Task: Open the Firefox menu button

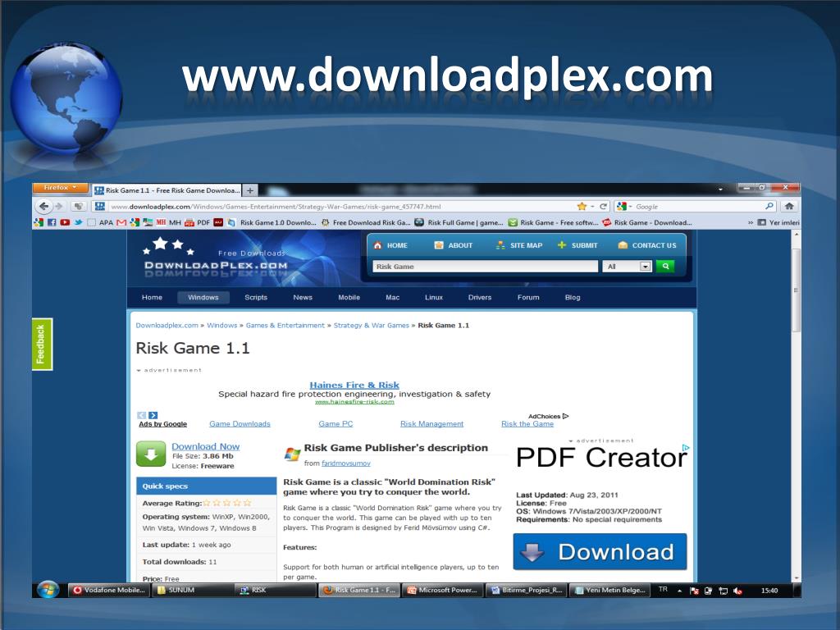Action: (60, 188)
